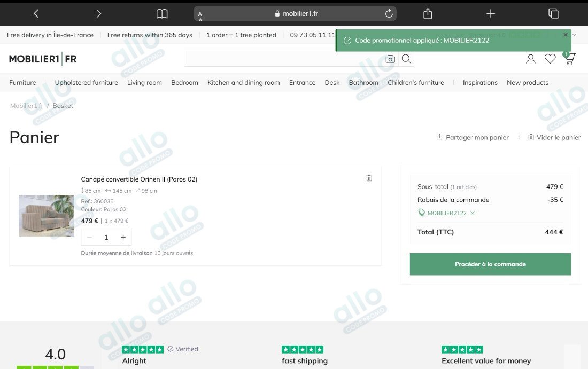Go forward with browser forward arrow
Image resolution: width=588 pixels, height=369 pixels.
click(x=99, y=13)
